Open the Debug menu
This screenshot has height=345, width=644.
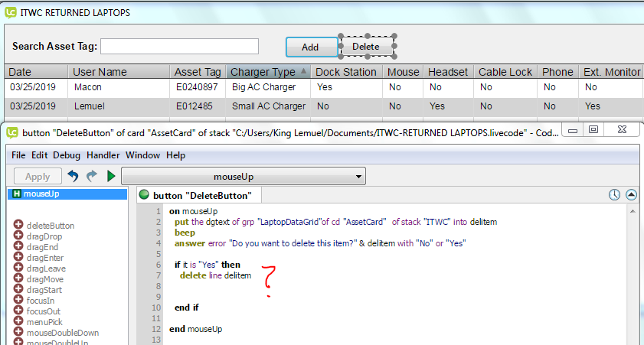tap(67, 155)
